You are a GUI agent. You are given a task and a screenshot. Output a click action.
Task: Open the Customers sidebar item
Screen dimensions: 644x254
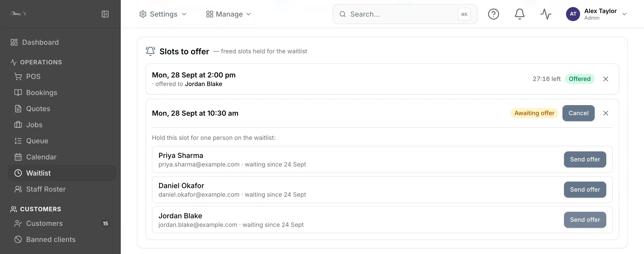(62, 223)
